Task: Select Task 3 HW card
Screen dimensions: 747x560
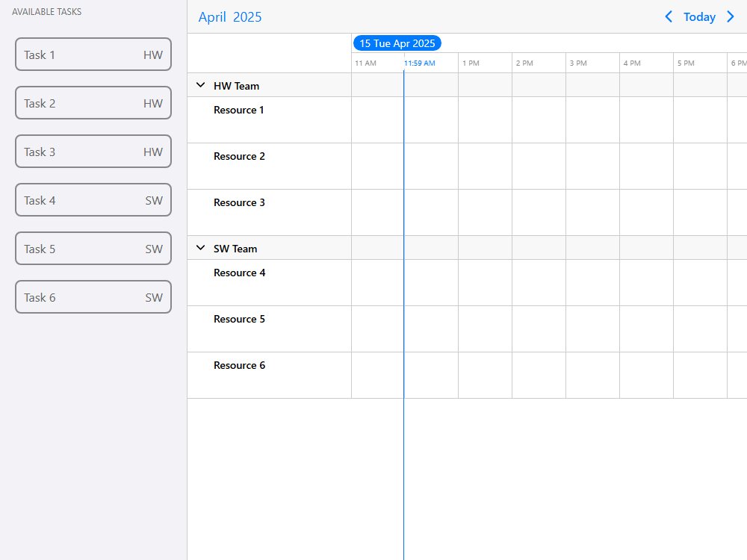Action: pos(93,152)
